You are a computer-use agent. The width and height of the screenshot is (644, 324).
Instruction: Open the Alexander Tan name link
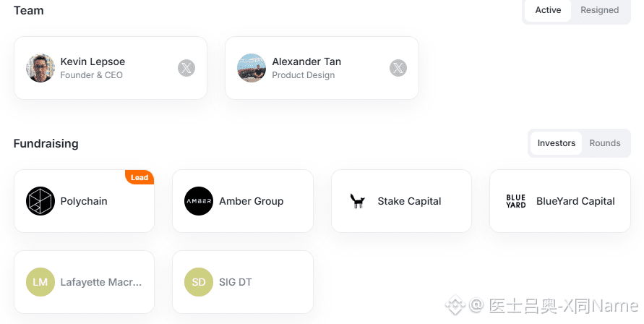click(306, 61)
